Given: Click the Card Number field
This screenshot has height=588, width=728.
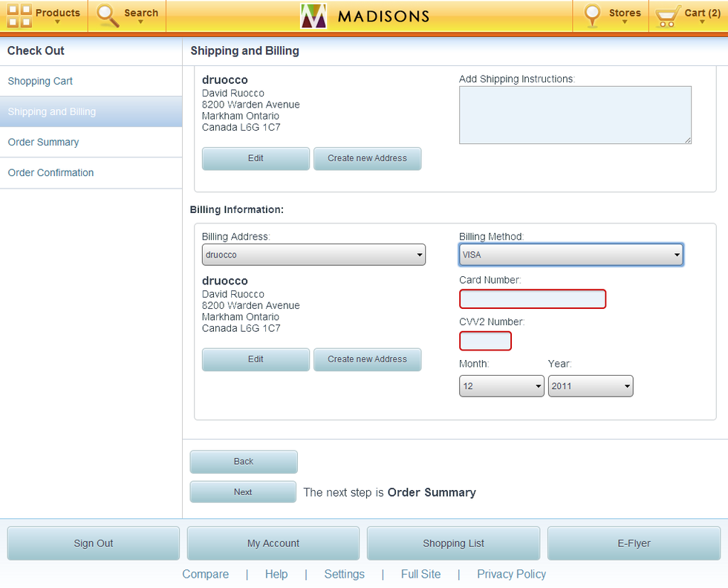Looking at the screenshot, I should click(533, 299).
